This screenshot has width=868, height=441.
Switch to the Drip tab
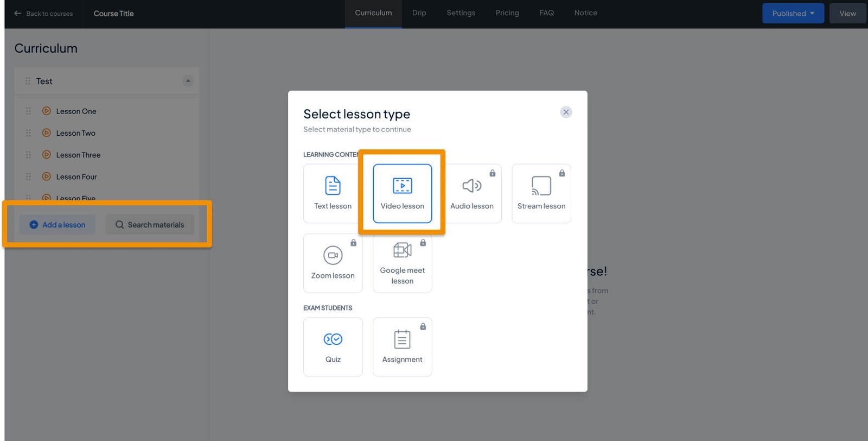point(419,13)
